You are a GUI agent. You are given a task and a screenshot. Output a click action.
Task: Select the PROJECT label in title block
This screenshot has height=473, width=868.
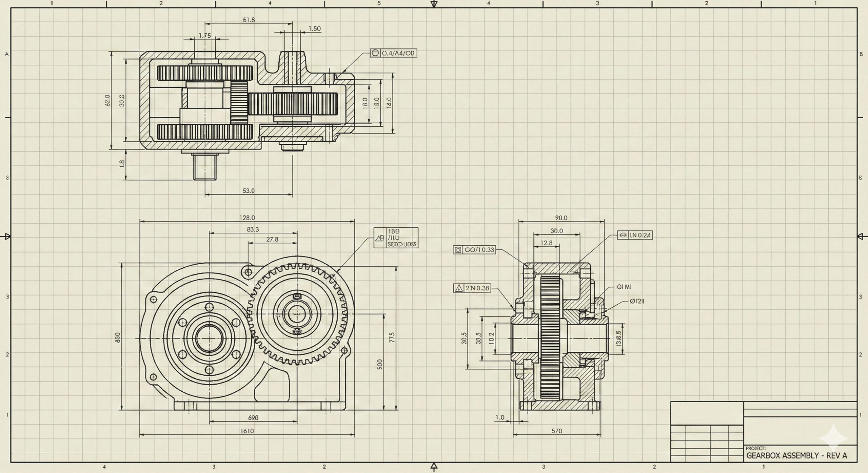click(x=756, y=448)
